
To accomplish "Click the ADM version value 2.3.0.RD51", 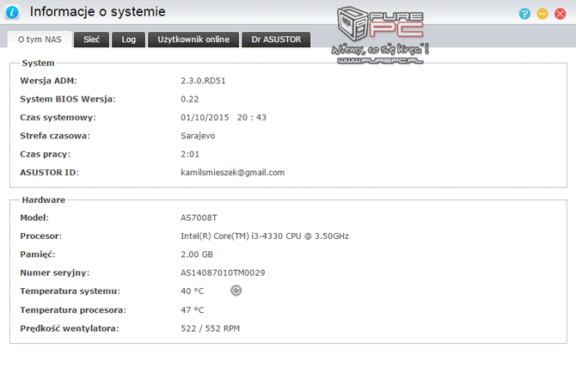I will click(x=203, y=81).
